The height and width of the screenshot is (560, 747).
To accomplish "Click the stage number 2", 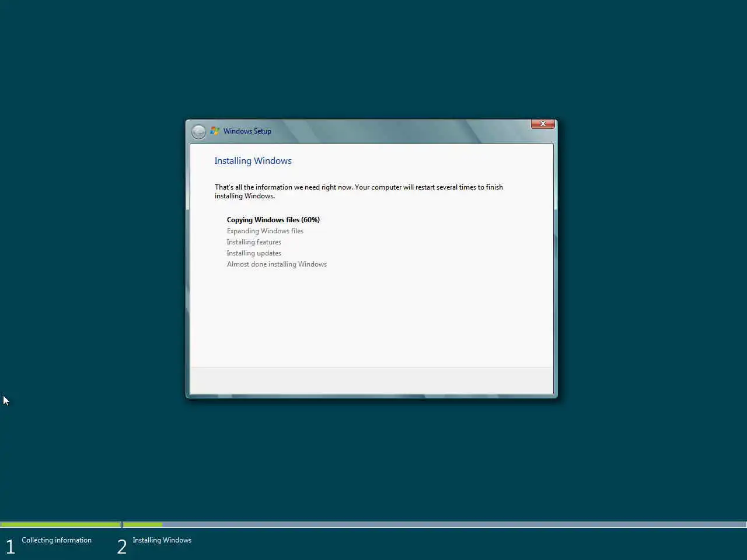I will (x=121, y=547).
